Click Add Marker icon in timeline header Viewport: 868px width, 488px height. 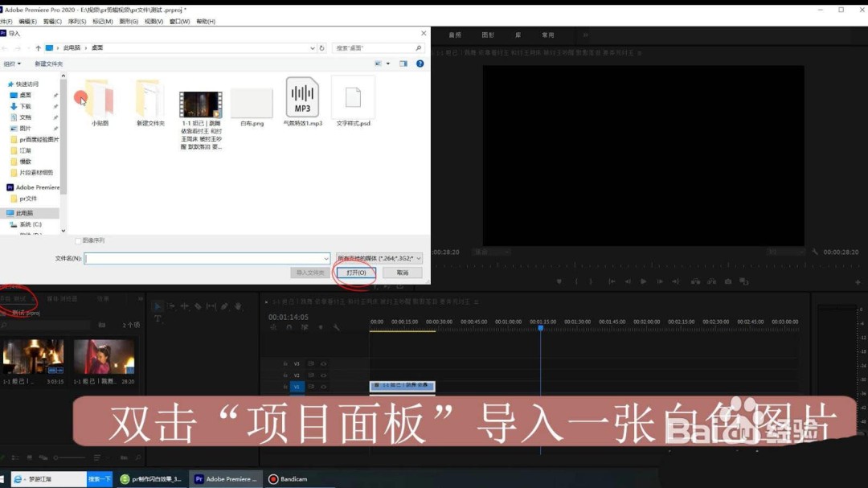click(321, 327)
